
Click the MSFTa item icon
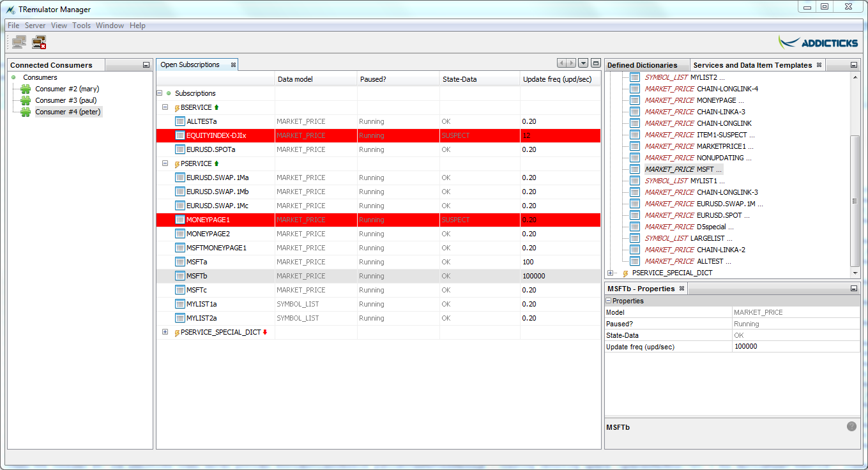click(180, 262)
